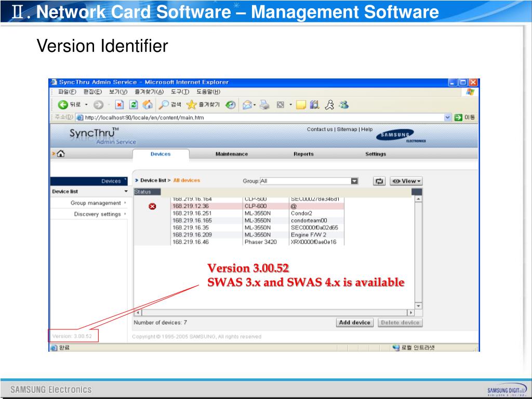Switch to the Maintenance tab

click(232, 154)
